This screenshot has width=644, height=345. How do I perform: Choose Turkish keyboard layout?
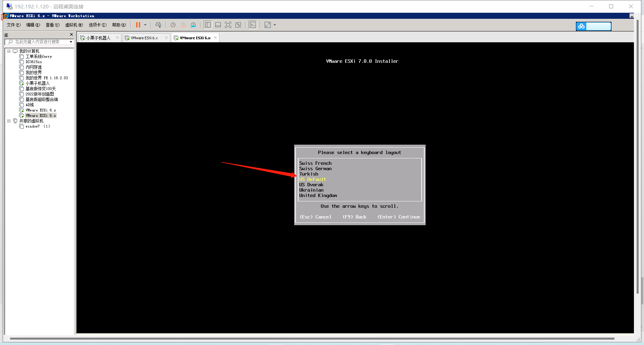[x=309, y=174]
